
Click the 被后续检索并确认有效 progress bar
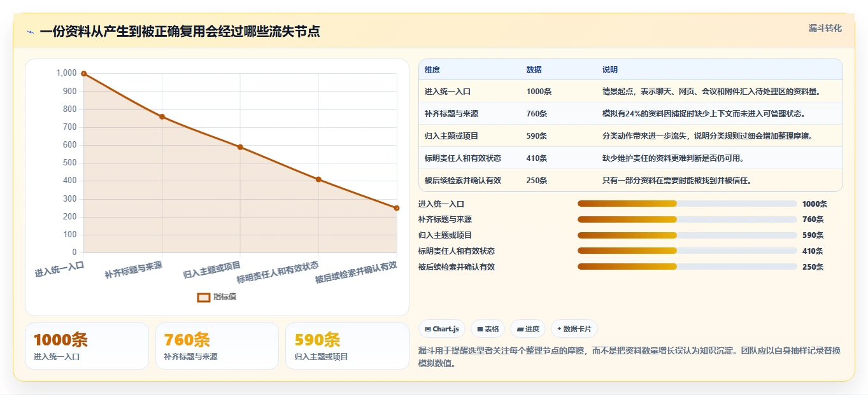687,267
